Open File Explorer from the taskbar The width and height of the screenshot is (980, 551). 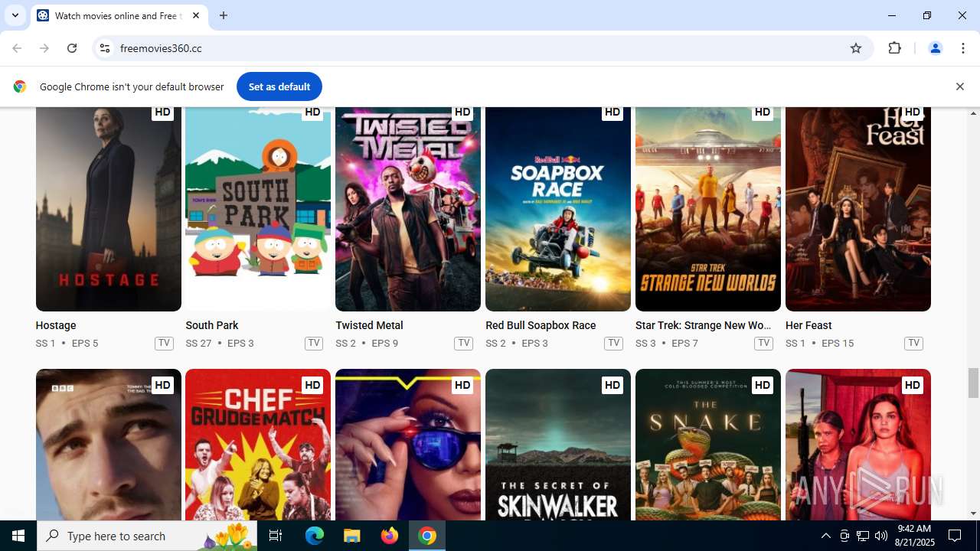[x=351, y=536]
